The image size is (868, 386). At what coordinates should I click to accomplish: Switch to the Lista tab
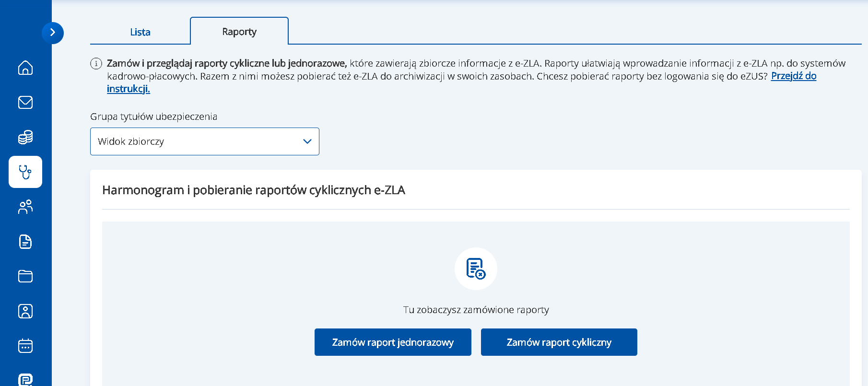pos(140,32)
